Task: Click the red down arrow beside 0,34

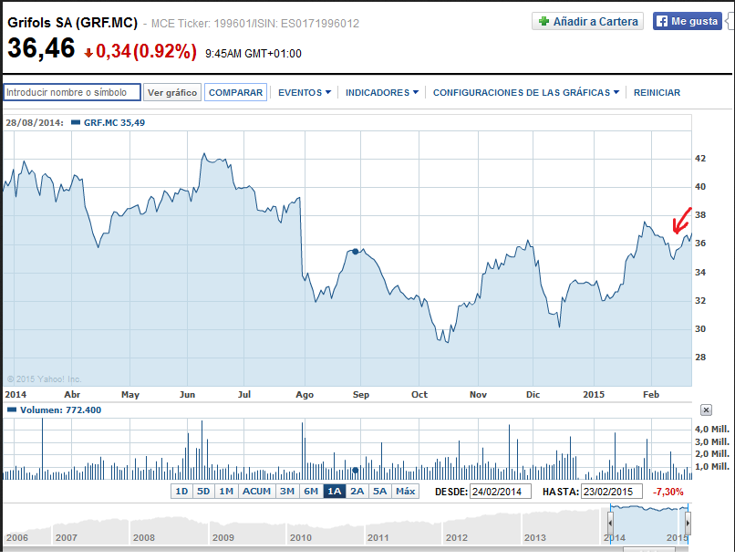Action: pyautogui.click(x=88, y=53)
